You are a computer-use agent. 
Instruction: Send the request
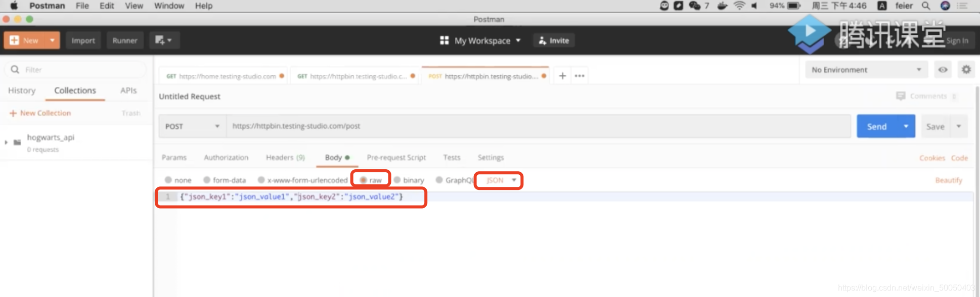click(877, 126)
